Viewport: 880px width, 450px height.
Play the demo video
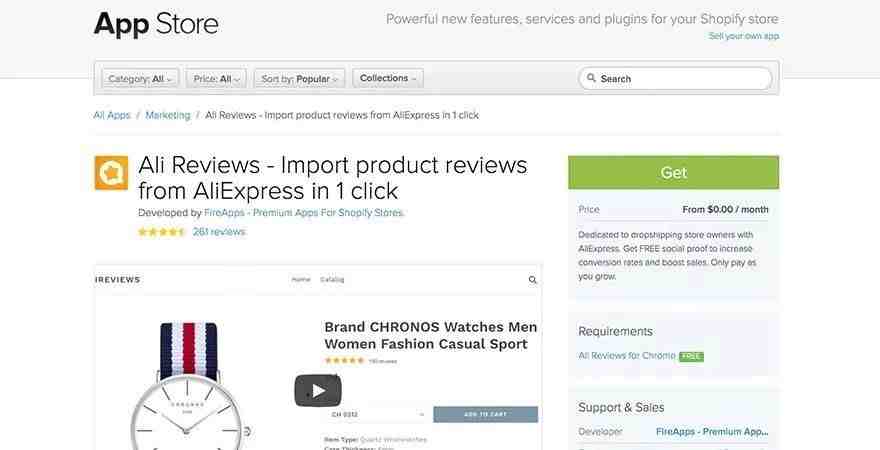coord(318,391)
